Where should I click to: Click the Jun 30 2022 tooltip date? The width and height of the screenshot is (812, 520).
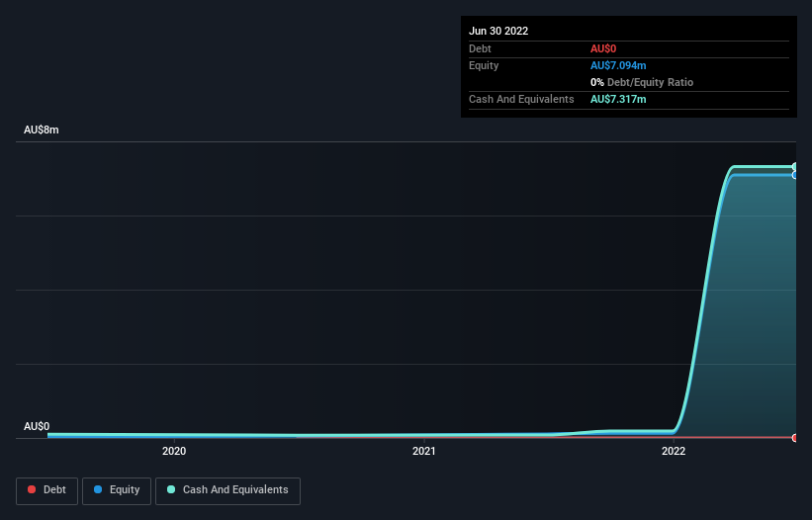[498, 31]
